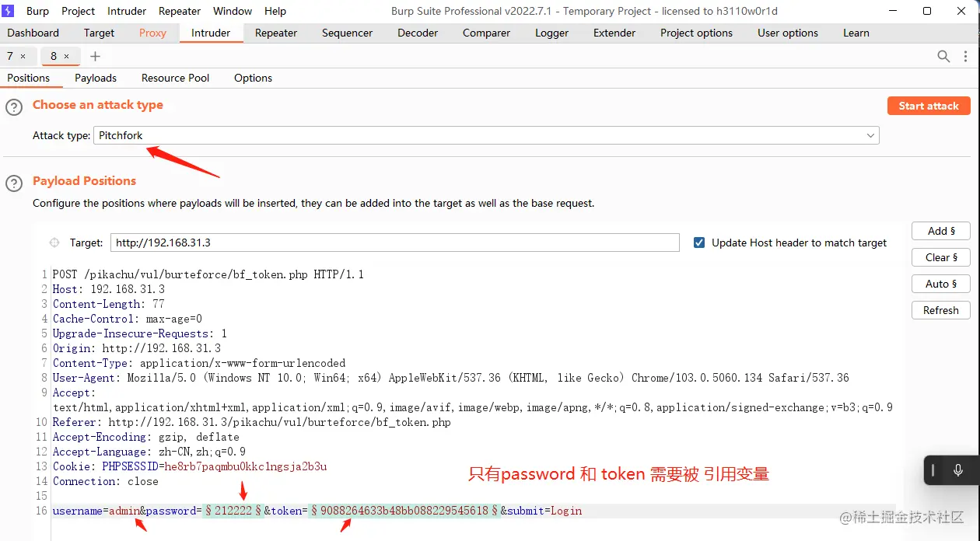Click the token payload value in request body
This screenshot has width=980, height=541.
pos(404,511)
